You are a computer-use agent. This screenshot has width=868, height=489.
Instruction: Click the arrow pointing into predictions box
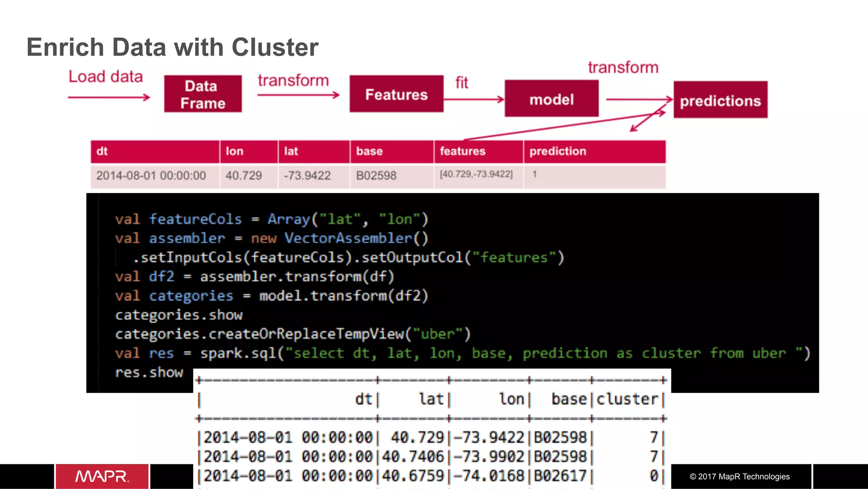click(x=639, y=100)
